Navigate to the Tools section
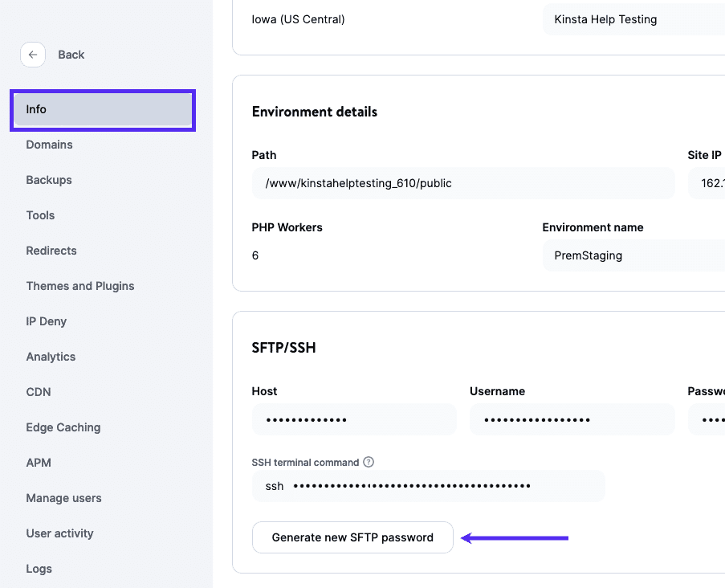 pyautogui.click(x=40, y=215)
